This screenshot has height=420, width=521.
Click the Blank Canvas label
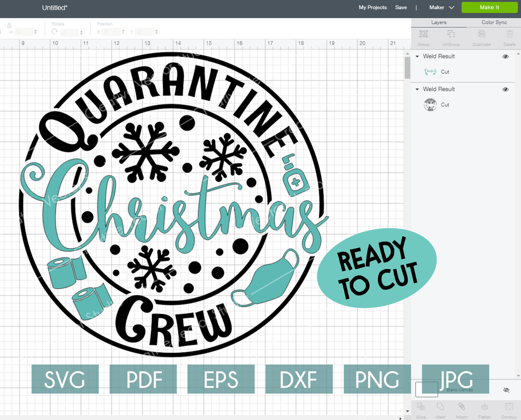[460, 390]
